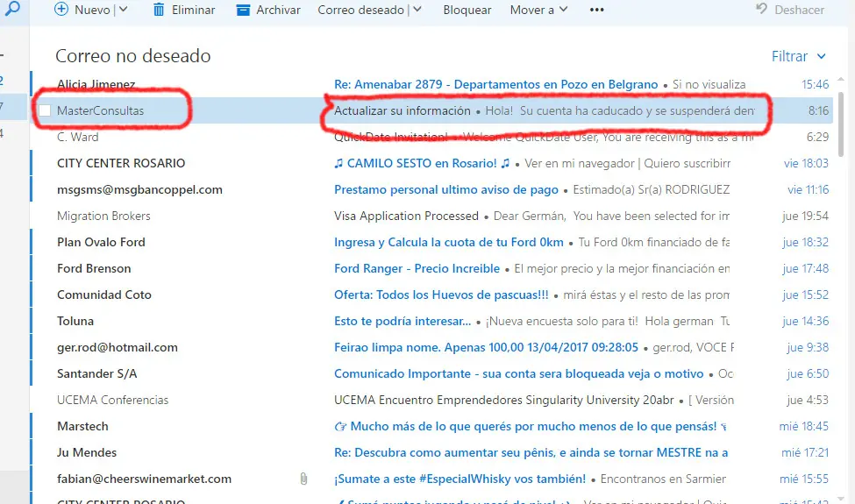Open Re: Descubra como aumentar email

[531, 452]
